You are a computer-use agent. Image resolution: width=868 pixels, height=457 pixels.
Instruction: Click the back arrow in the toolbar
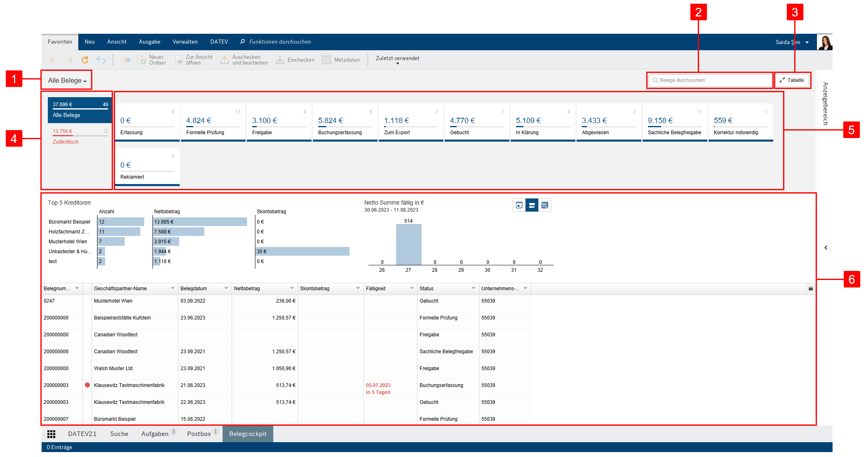(x=54, y=60)
